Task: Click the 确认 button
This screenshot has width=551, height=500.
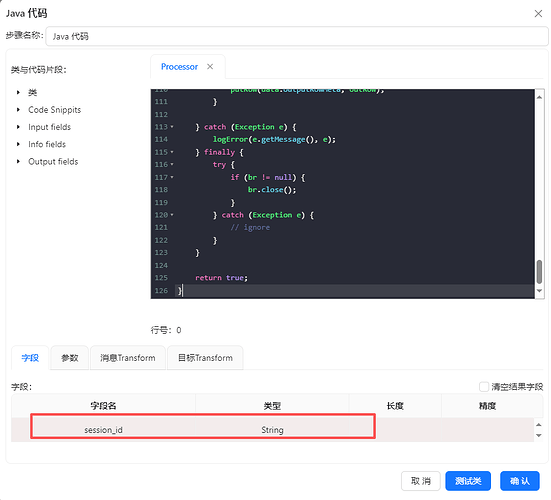Action: (x=520, y=481)
